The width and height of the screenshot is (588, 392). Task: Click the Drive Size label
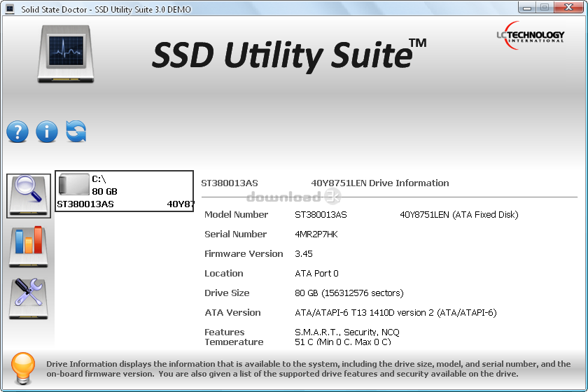click(x=227, y=293)
